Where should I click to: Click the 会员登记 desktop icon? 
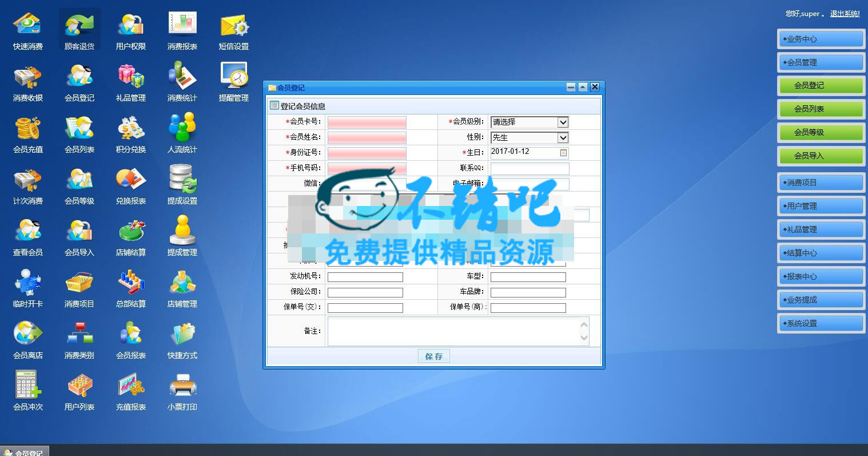coord(79,83)
